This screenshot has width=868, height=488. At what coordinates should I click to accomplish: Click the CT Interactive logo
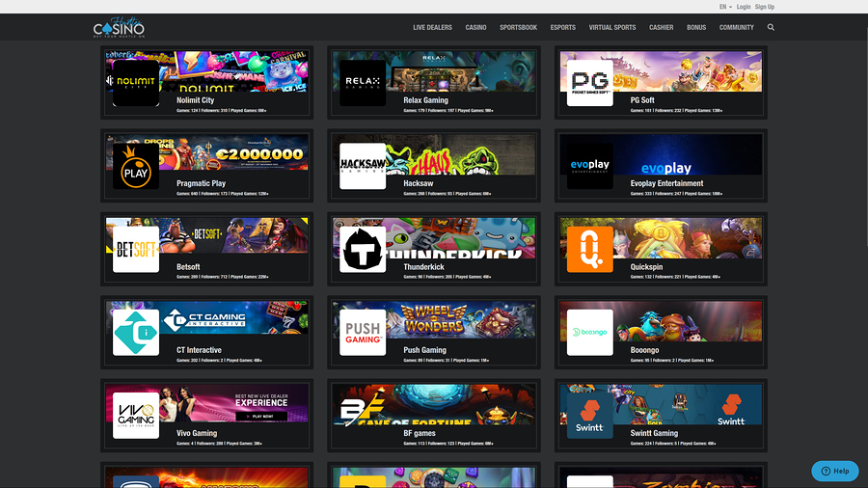(136, 333)
